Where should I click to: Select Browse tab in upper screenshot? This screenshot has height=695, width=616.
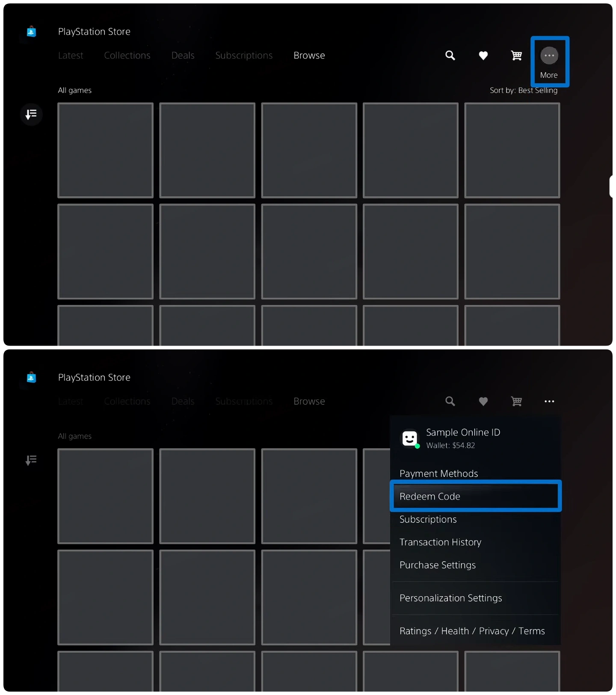309,56
